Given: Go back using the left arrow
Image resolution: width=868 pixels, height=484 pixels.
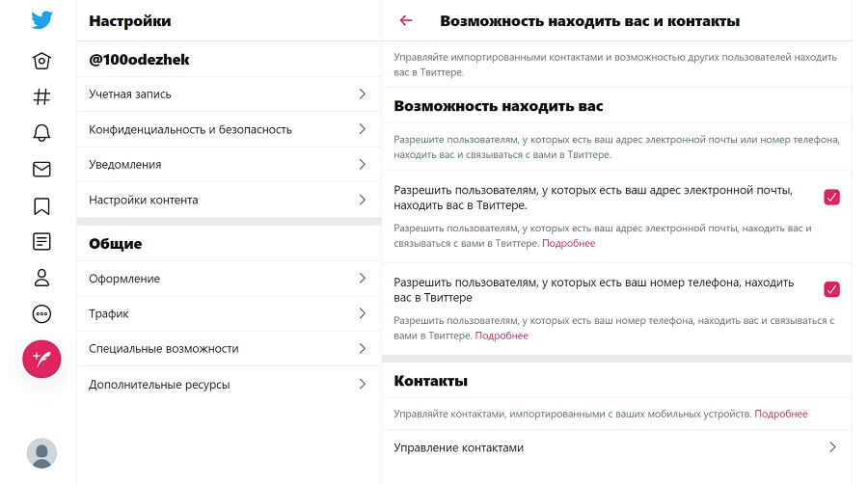Looking at the screenshot, I should tap(406, 20).
